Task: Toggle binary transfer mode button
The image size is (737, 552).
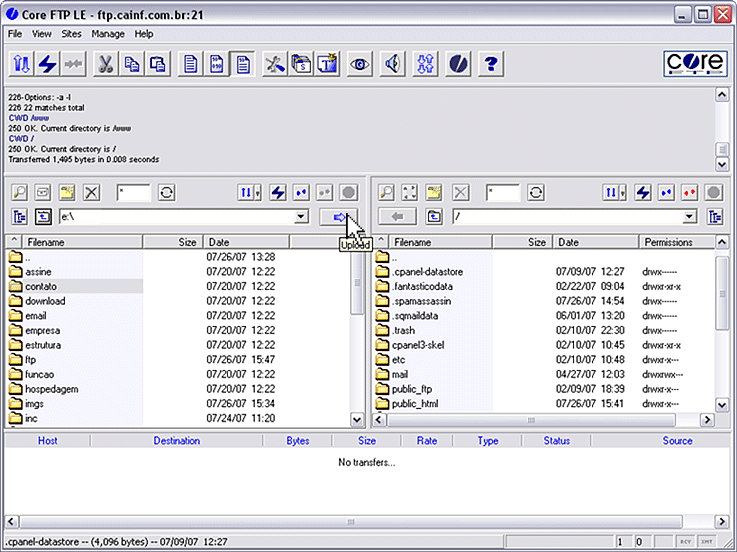Action: pyautogui.click(x=216, y=64)
